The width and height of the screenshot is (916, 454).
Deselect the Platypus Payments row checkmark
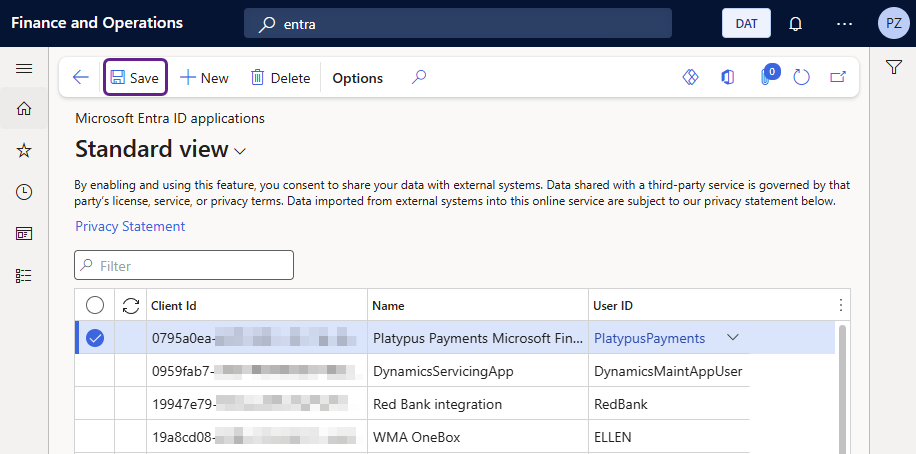(x=95, y=338)
